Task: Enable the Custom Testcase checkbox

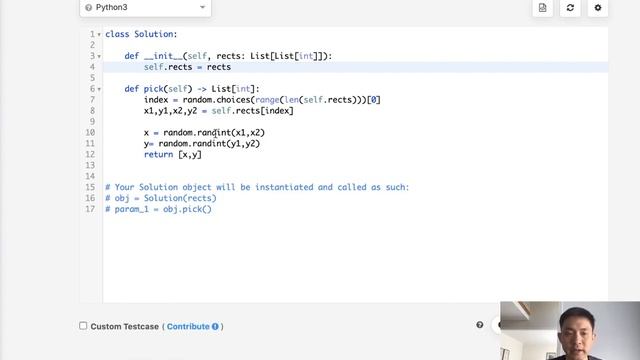Action: pos(83,326)
